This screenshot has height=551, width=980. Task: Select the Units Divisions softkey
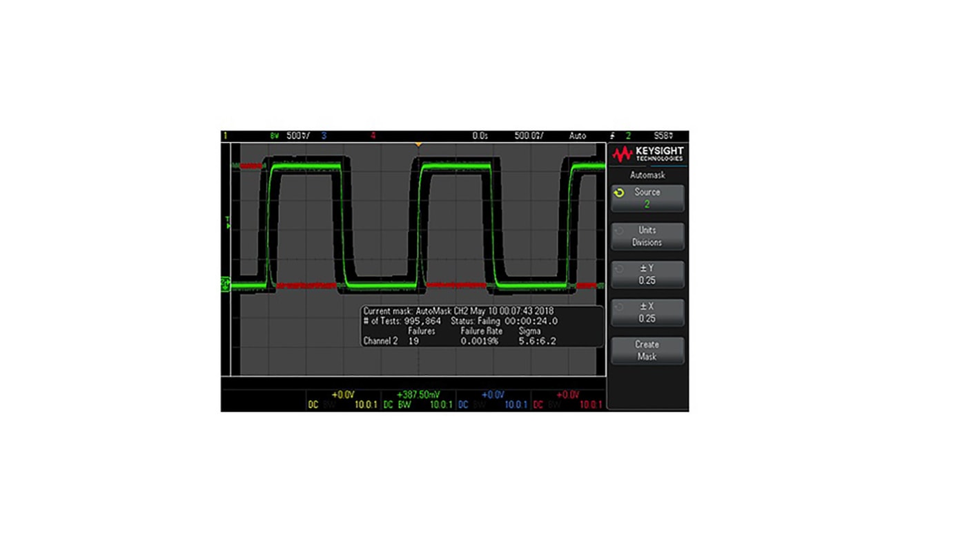[647, 236]
